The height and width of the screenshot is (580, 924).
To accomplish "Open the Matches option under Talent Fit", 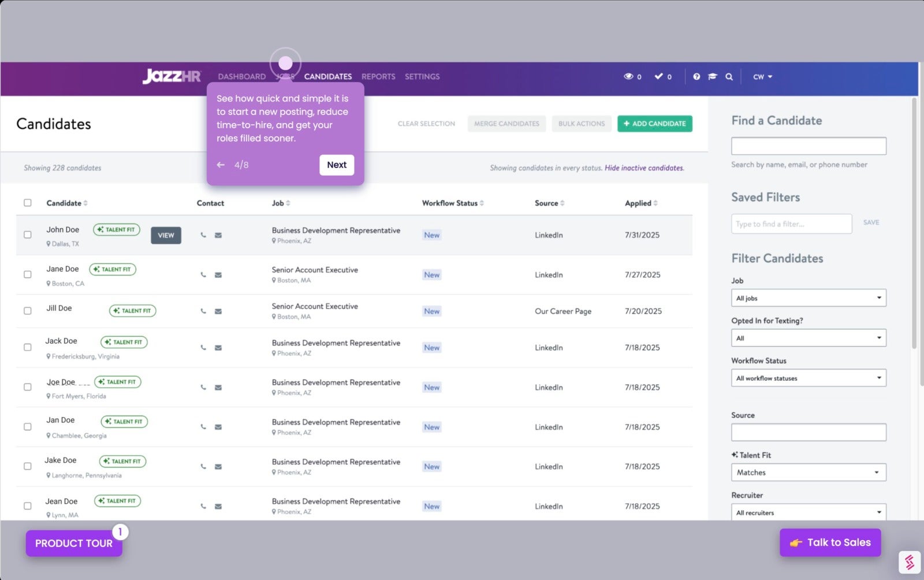I will tap(808, 472).
